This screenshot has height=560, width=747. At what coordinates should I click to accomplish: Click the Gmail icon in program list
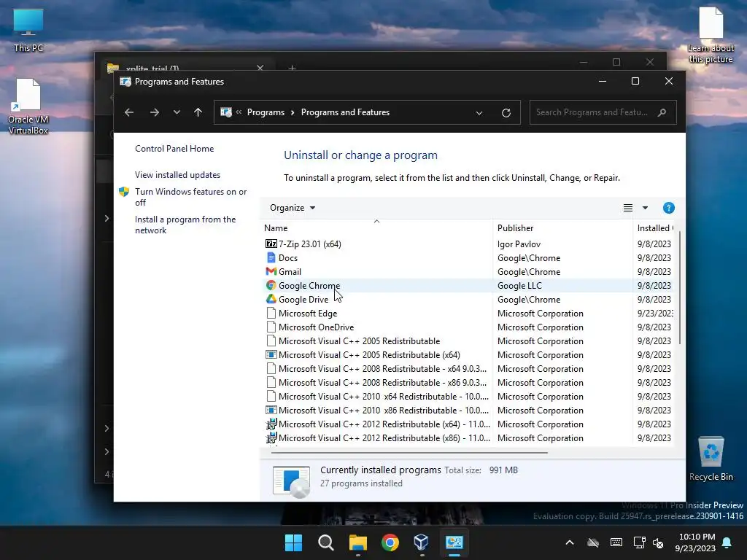tap(271, 271)
